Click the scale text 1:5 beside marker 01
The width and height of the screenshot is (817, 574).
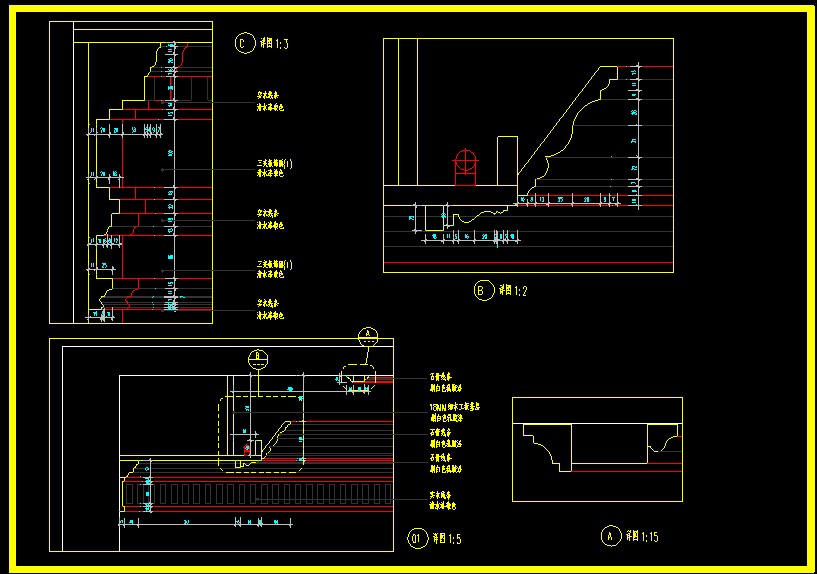[x=454, y=539]
